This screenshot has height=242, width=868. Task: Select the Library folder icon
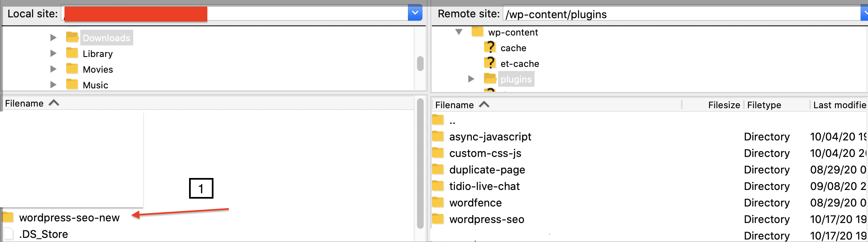click(x=72, y=53)
